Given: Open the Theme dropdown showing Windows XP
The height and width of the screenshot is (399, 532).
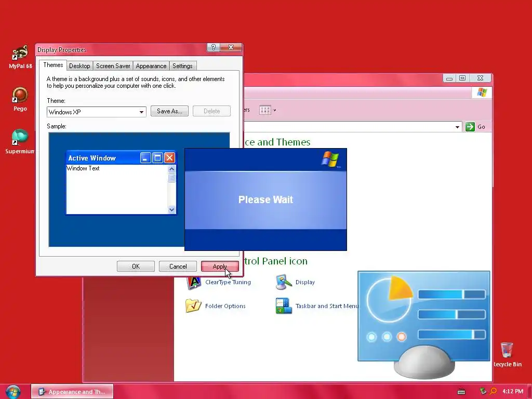Looking at the screenshot, I should [x=96, y=112].
